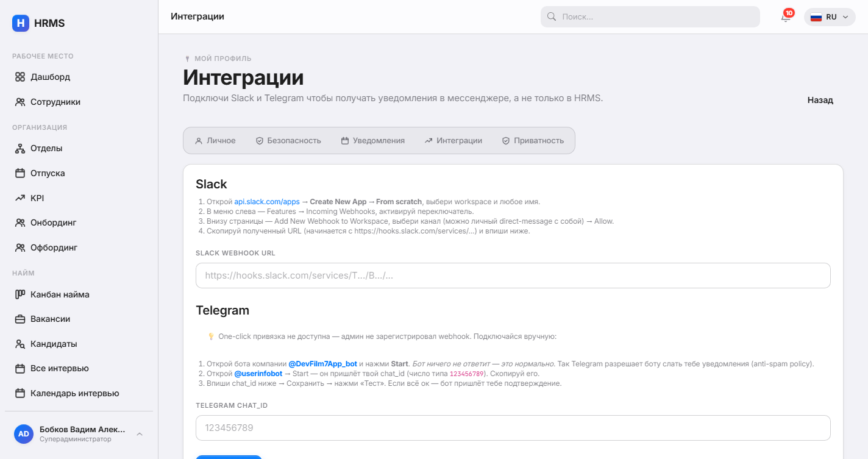Click the 123456789 sample code text
The image size is (868, 459).
(467, 374)
